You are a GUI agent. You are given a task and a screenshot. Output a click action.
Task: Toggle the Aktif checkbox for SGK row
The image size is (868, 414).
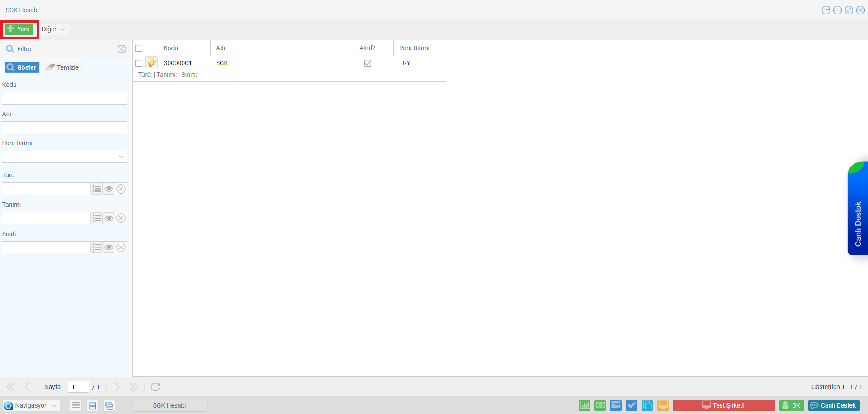click(x=368, y=63)
